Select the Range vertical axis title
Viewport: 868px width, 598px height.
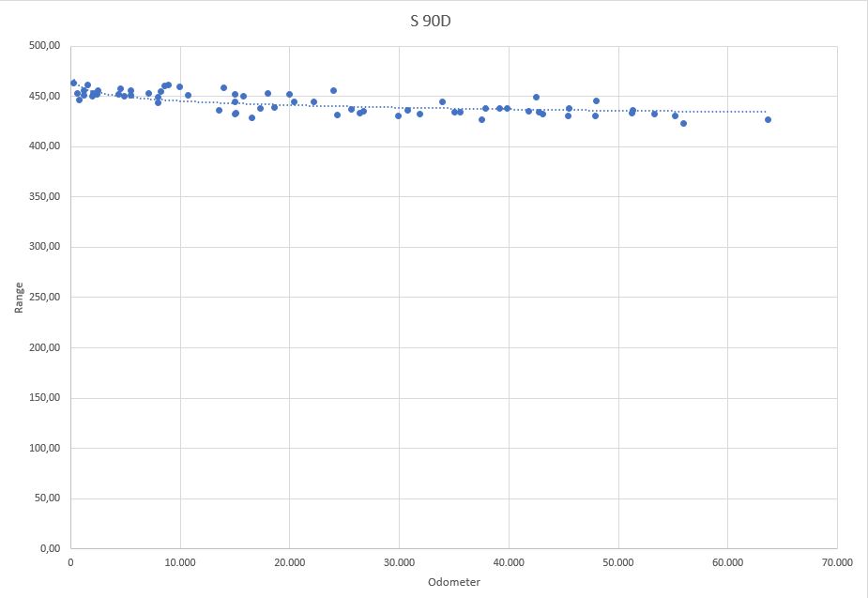point(19,298)
